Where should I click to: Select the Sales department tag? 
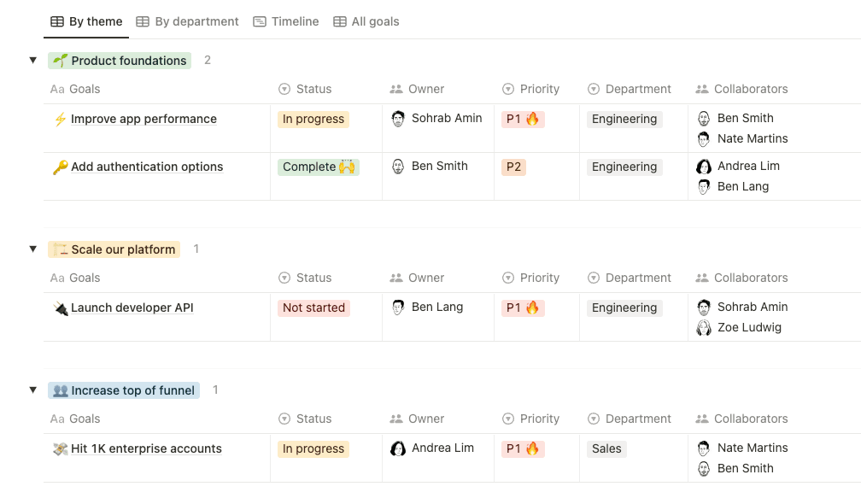pos(606,449)
